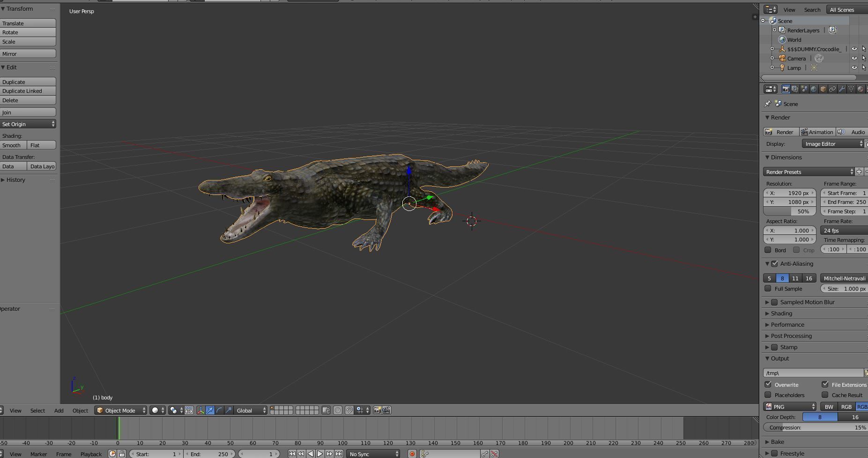Viewport: 868px width, 458px height.
Task: Open the Render Presets dropdown
Action: tap(809, 172)
